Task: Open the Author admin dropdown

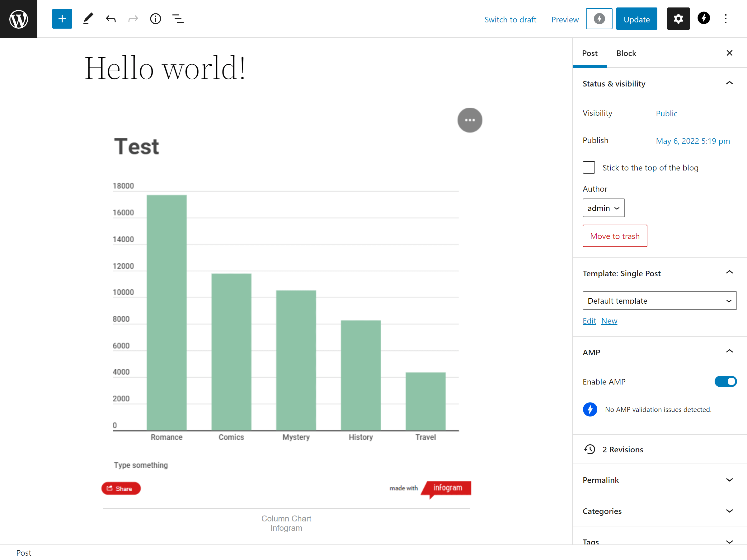Action: [x=604, y=208]
